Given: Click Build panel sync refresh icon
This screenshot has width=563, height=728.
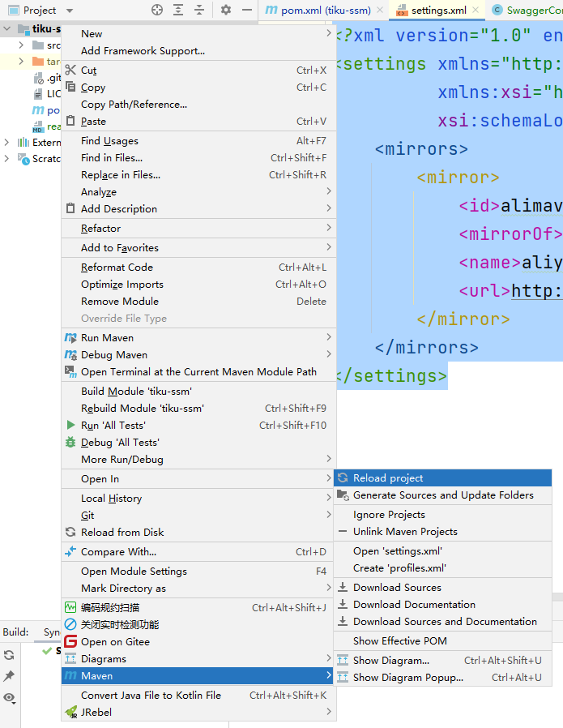Looking at the screenshot, I should tap(9, 655).
